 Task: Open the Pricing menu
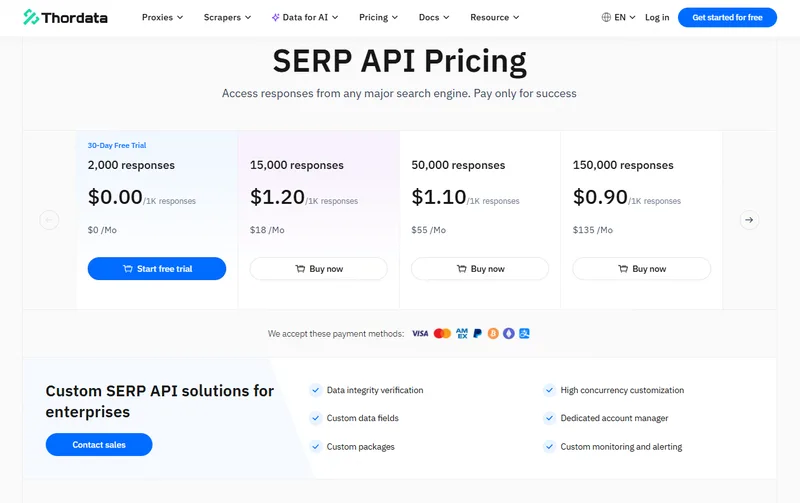click(x=378, y=17)
